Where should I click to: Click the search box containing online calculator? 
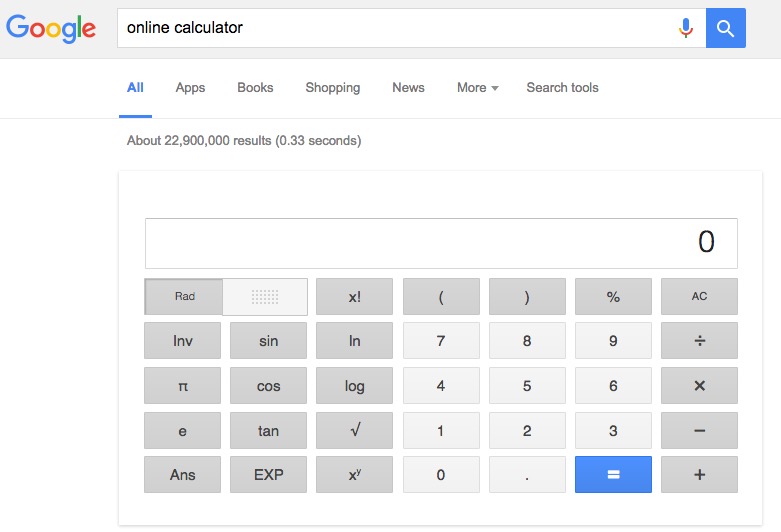(x=395, y=28)
